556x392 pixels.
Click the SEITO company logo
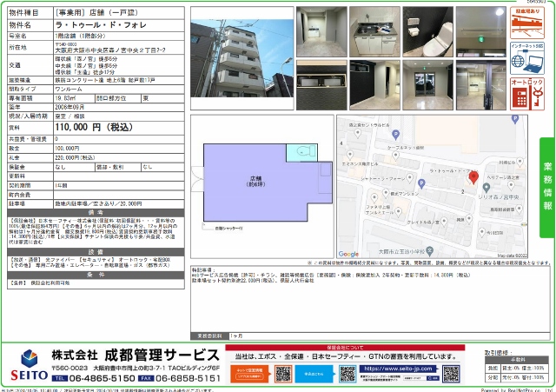coord(29,365)
